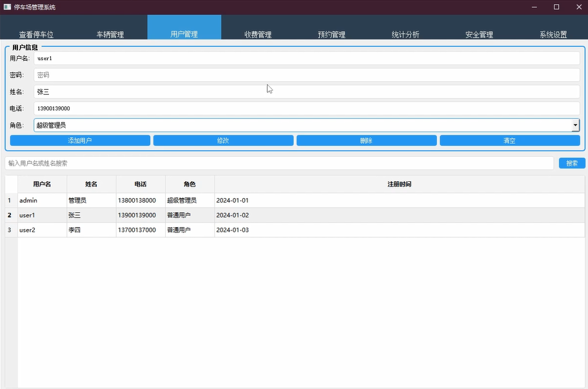
Task: Click the 姓名 column header
Action: click(x=92, y=185)
